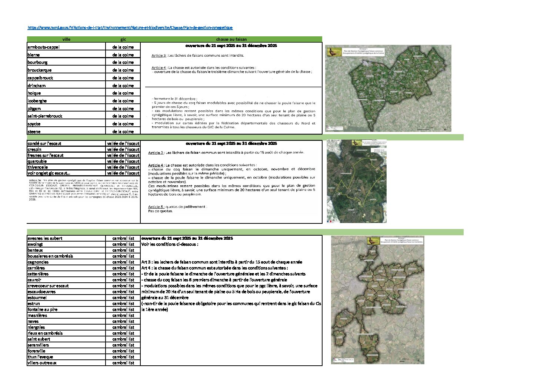Select the 'saint-pierrebrouck' town cell
Image resolution: width=554 pixels, height=392 pixels.
pyautogui.click(x=66, y=116)
